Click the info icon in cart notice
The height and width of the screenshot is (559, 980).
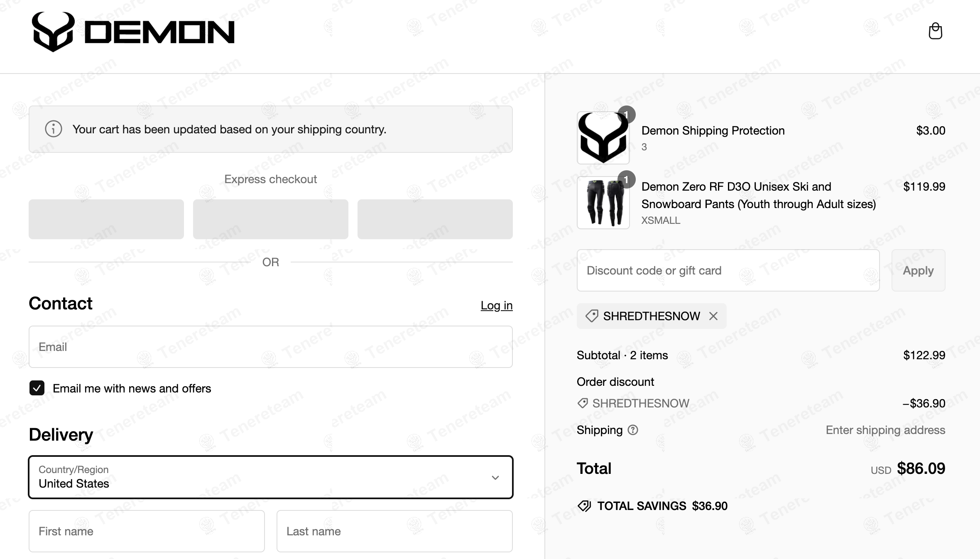[54, 129]
